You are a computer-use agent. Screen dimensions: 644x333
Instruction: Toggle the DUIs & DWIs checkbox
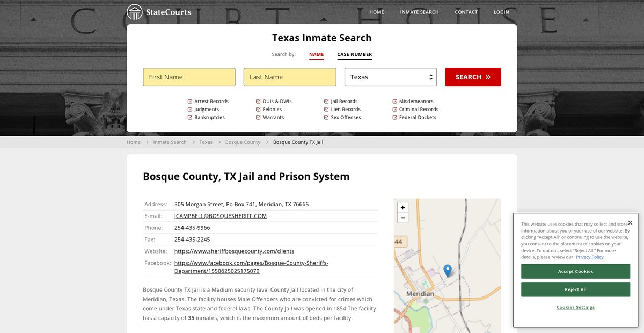click(258, 101)
